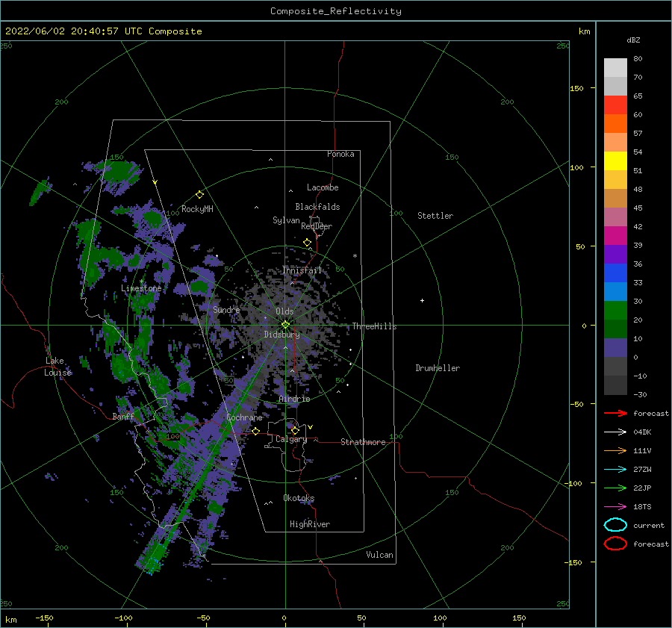Click the red forecast arrow in legend
672x628 pixels.
click(615, 413)
